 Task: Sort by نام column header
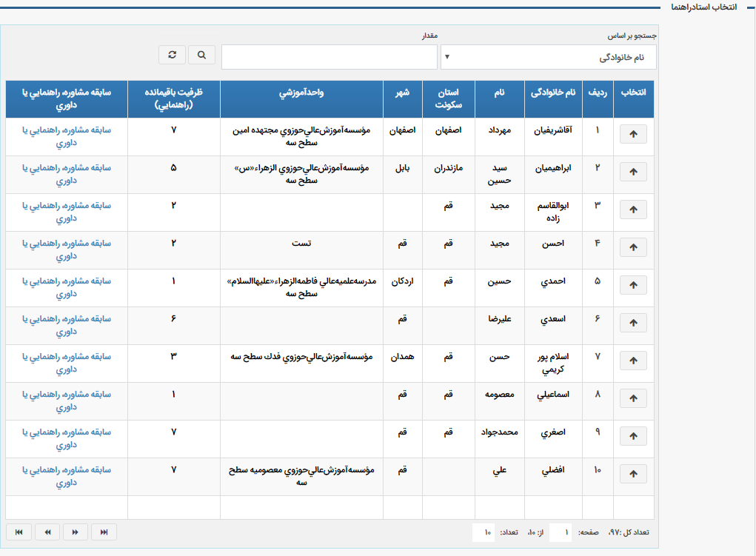[x=500, y=99]
